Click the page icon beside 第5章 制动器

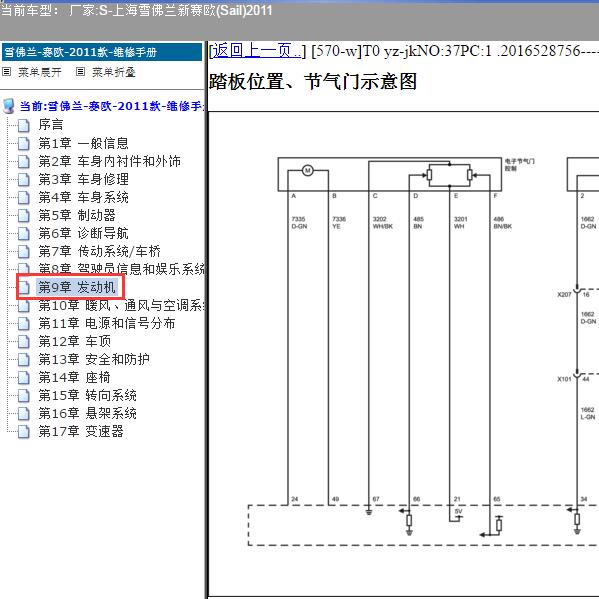[24, 215]
